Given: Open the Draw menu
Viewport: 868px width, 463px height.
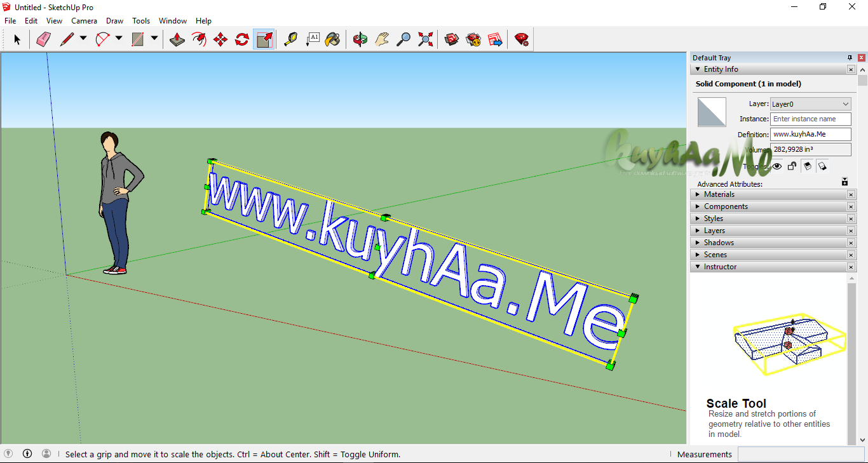Looking at the screenshot, I should point(115,21).
